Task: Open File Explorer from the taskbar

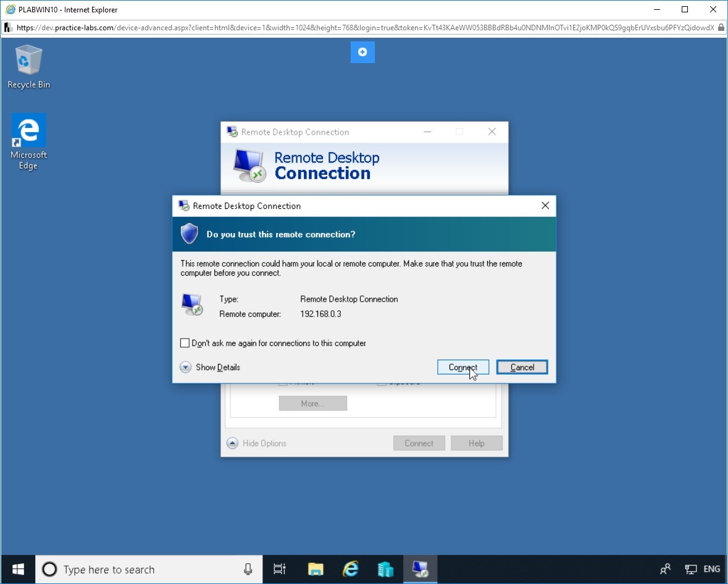Action: click(316, 569)
